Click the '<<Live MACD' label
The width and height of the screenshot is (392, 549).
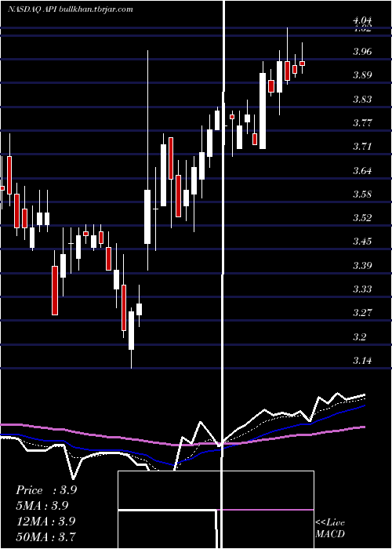330,528
